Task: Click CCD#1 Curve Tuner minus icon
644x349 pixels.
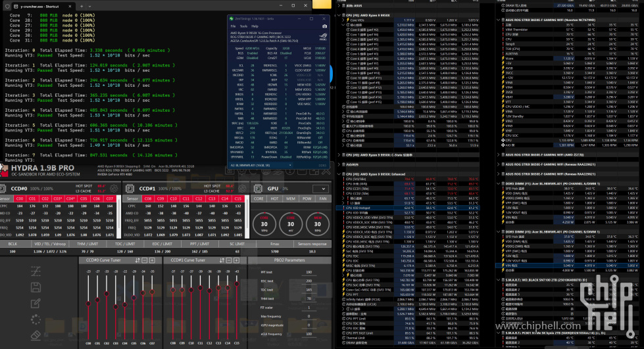Action: 229,260
